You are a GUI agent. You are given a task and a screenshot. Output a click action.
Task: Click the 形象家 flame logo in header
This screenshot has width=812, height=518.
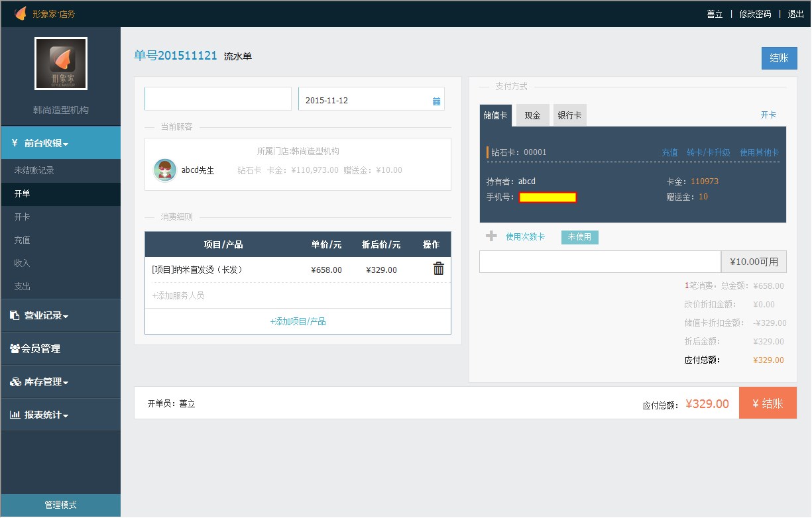click(21, 13)
